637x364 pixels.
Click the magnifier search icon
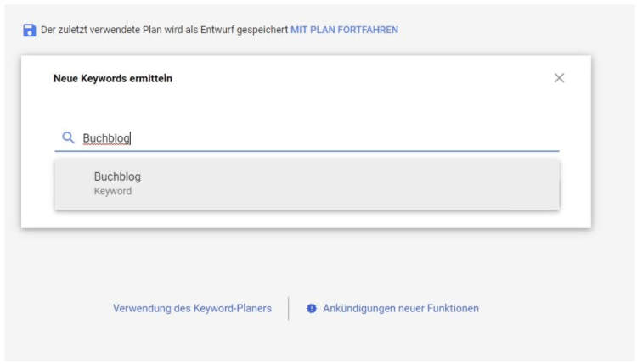click(68, 137)
